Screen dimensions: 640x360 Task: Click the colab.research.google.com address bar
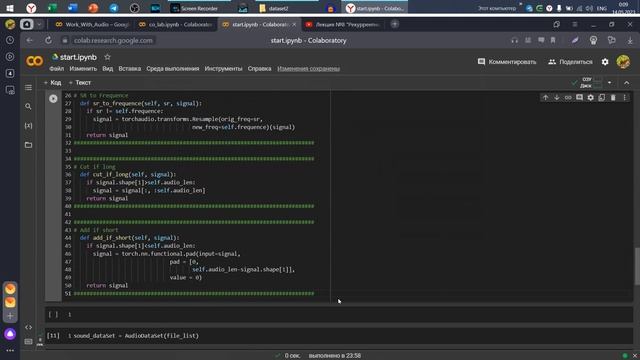coord(113,40)
